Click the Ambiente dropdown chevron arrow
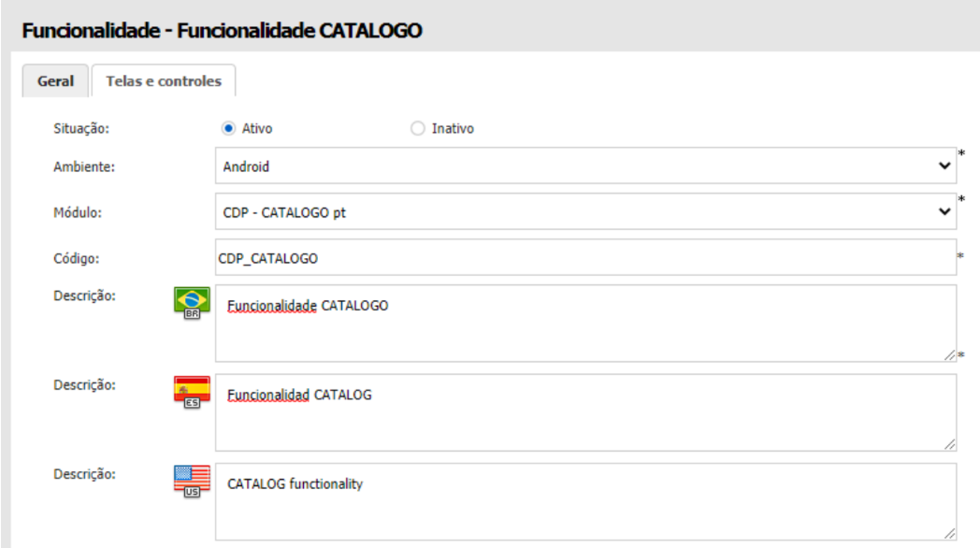This screenshot has height=548, width=980. pos(944,166)
